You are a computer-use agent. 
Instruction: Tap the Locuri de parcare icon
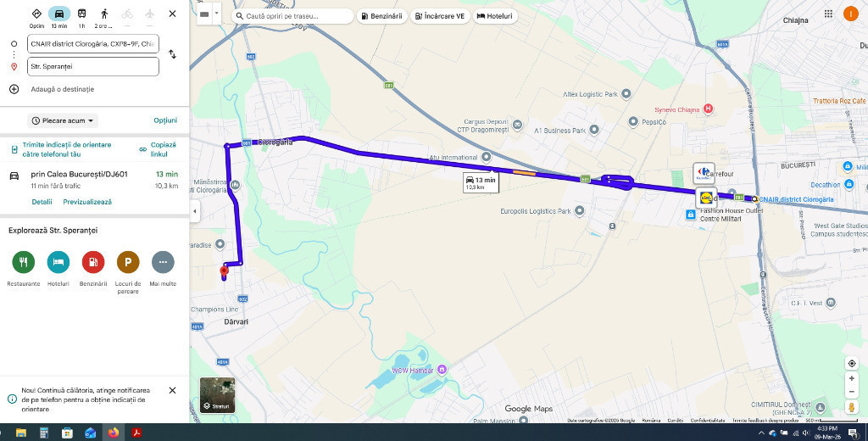click(128, 262)
